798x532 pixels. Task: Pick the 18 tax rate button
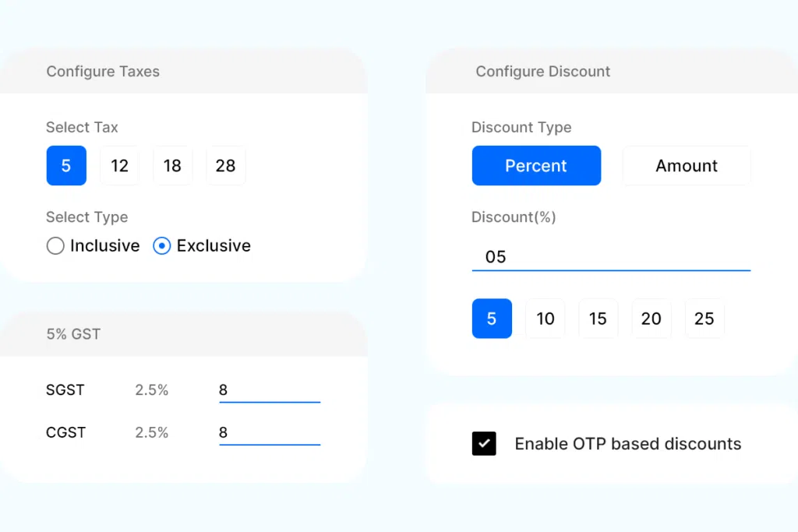172,166
